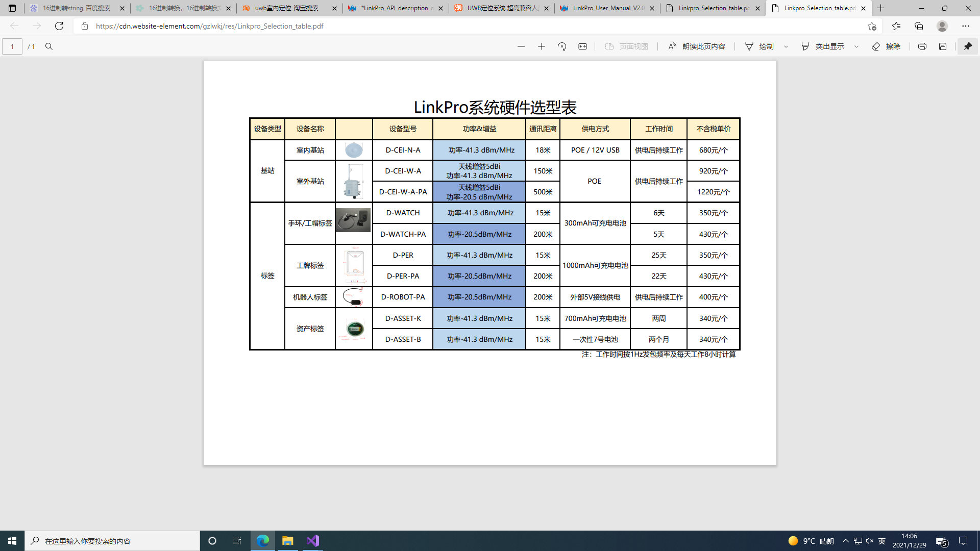Refresh the current page
The height and width of the screenshot is (551, 980).
click(59, 26)
